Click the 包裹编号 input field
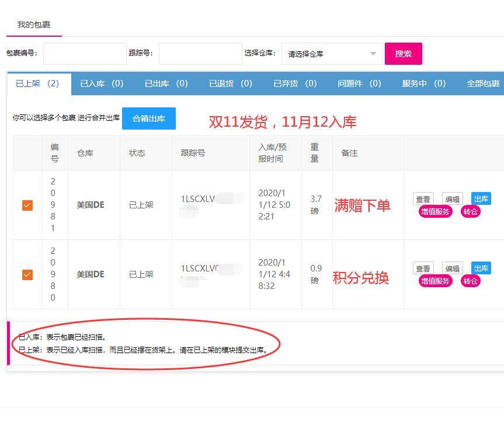 tap(85, 54)
